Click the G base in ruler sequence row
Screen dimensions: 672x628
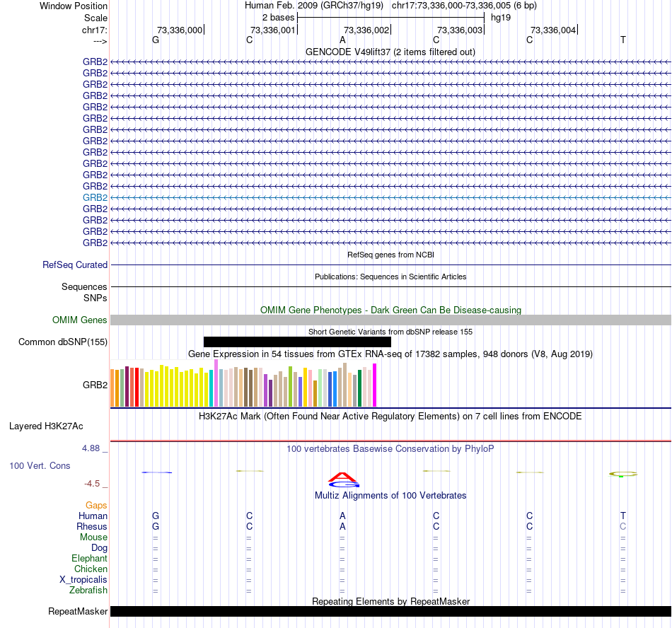(156, 40)
